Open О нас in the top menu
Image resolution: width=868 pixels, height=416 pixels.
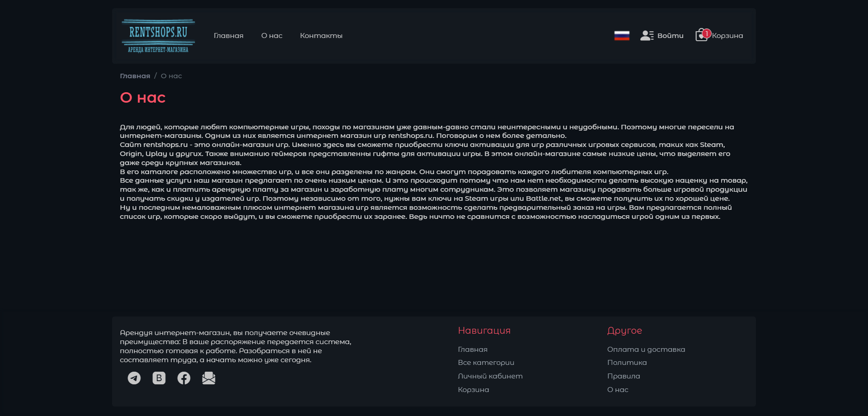272,36
